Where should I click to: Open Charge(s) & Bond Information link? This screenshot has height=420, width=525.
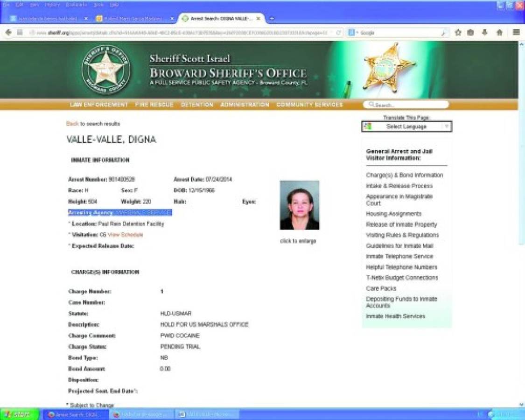coord(404,175)
